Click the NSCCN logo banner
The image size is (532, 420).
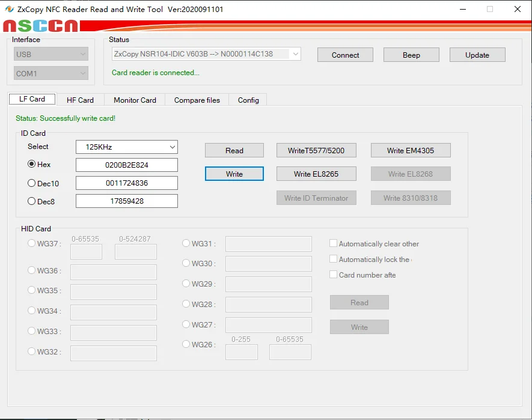click(x=41, y=26)
